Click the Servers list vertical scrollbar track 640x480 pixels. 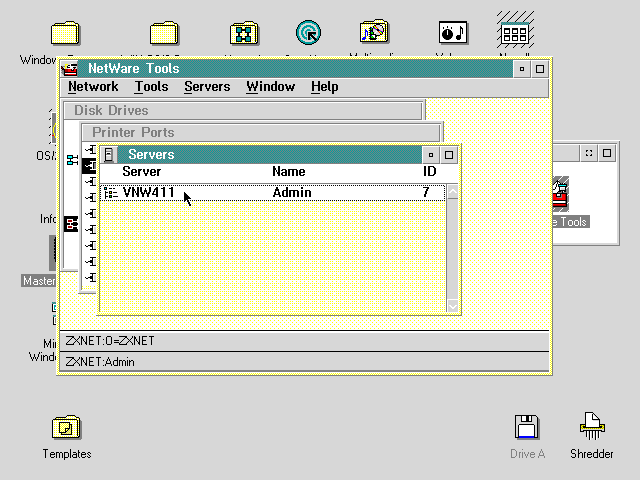click(452, 249)
